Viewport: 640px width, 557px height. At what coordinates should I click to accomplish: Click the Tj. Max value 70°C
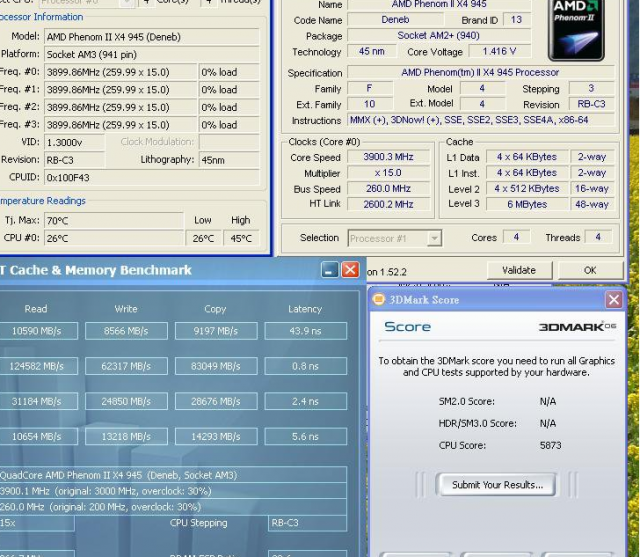click(x=114, y=221)
